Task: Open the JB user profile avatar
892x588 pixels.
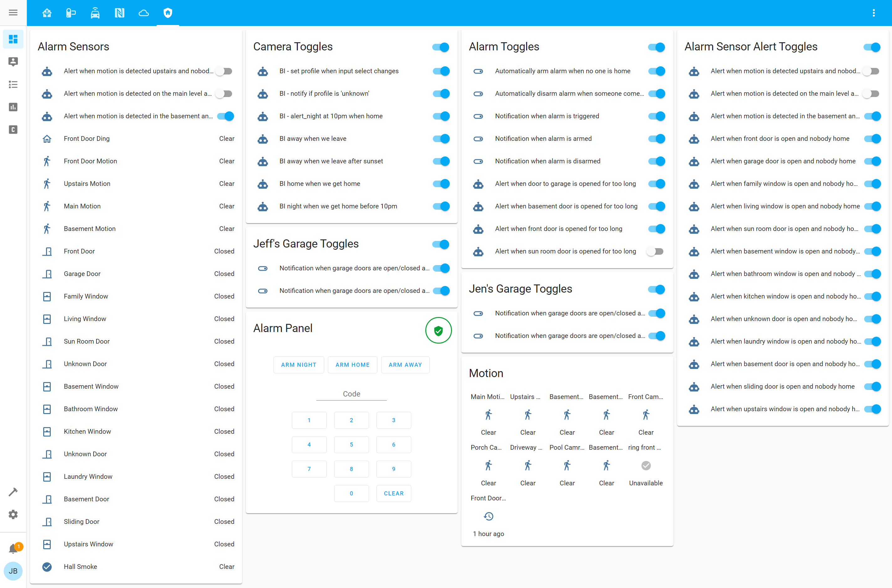Action: pyautogui.click(x=13, y=571)
